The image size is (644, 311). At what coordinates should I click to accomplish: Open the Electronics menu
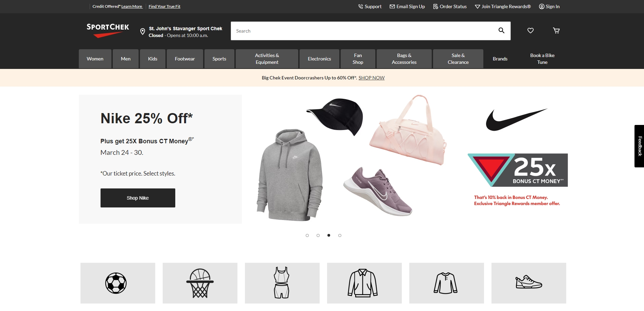pyautogui.click(x=319, y=59)
